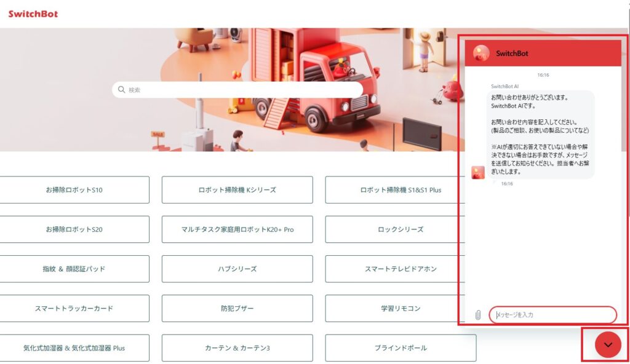The image size is (630, 364).
Task: Select the ハブシリーズ category
Action: pyautogui.click(x=237, y=269)
